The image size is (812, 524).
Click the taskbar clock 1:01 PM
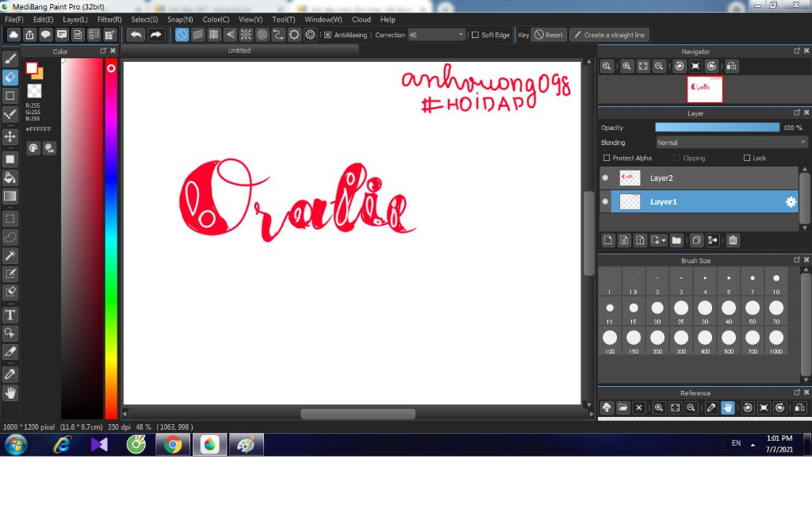point(779,438)
